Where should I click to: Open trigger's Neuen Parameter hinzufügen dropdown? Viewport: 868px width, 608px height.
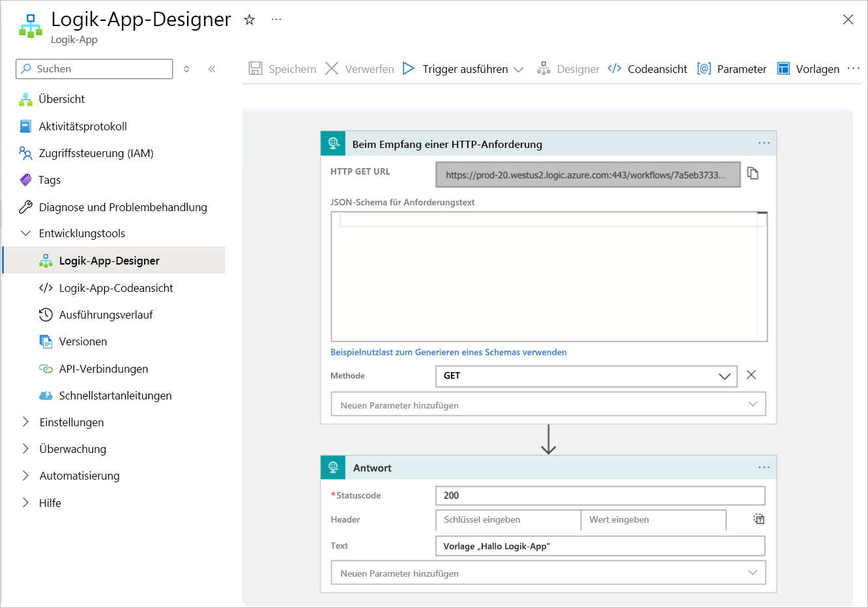click(549, 405)
